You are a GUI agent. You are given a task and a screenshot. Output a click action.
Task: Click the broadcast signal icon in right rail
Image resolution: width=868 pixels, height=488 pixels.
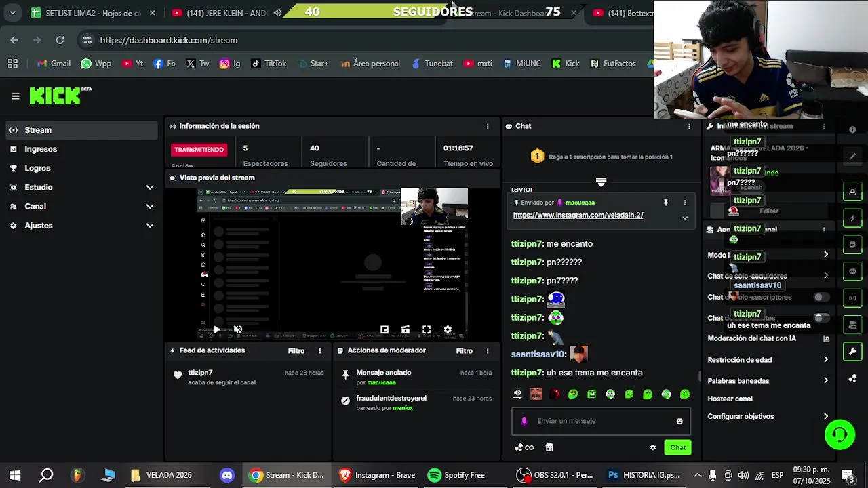[x=852, y=298]
